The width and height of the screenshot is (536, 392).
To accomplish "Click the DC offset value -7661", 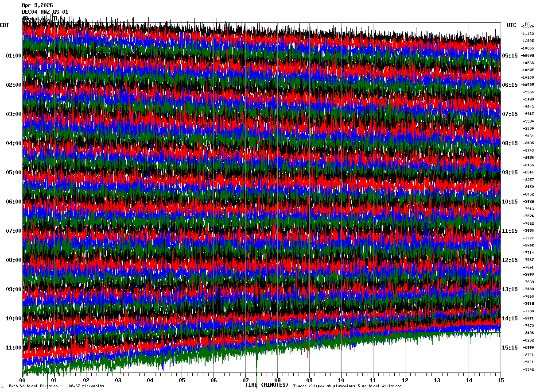I will pos(528,267).
